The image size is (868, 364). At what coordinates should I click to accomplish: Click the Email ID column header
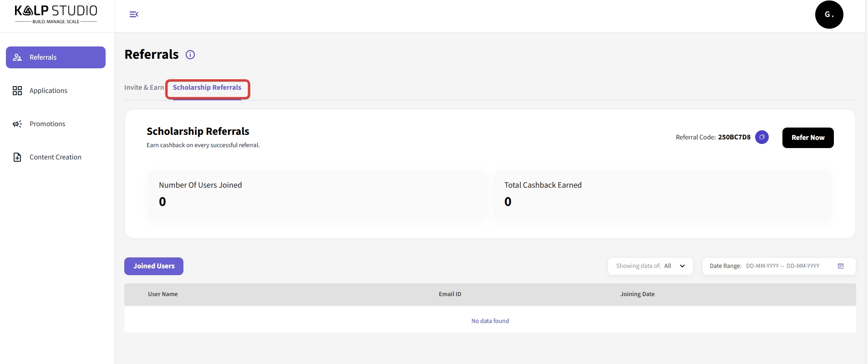450,294
